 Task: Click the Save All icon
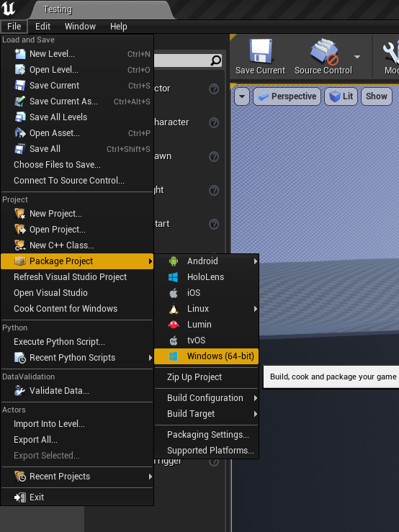20,148
